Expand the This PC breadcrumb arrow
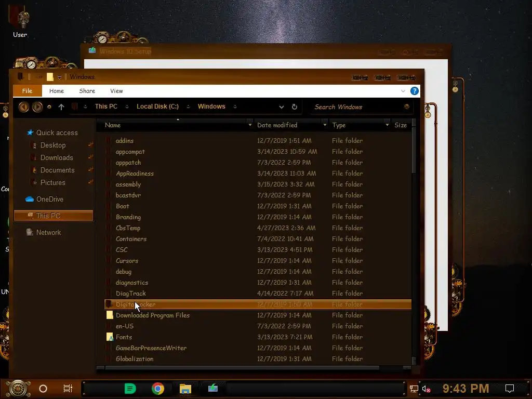Image resolution: width=532 pixels, height=399 pixels. tap(127, 107)
